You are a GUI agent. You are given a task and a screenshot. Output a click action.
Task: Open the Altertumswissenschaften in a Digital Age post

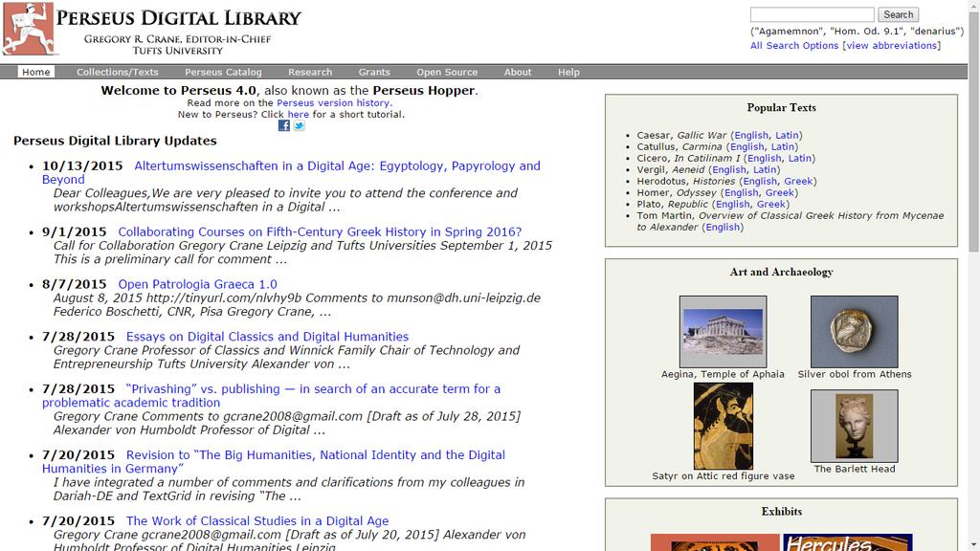click(x=291, y=172)
